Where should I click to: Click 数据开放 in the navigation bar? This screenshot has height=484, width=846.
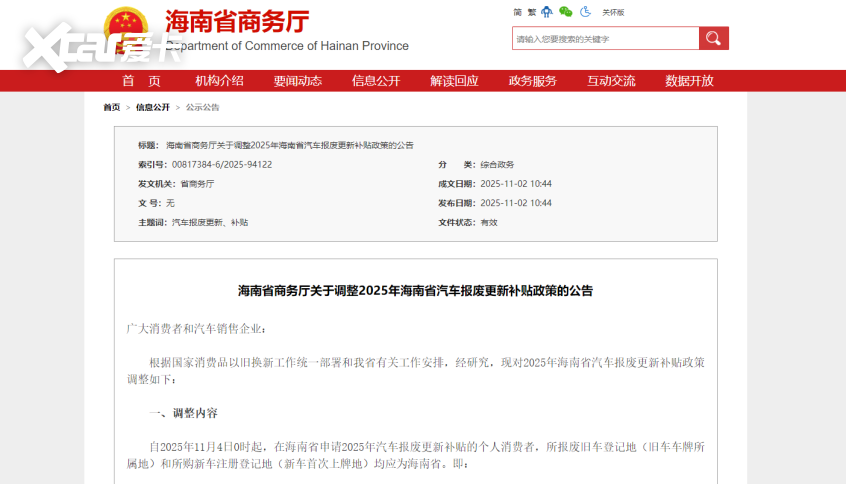(x=689, y=81)
